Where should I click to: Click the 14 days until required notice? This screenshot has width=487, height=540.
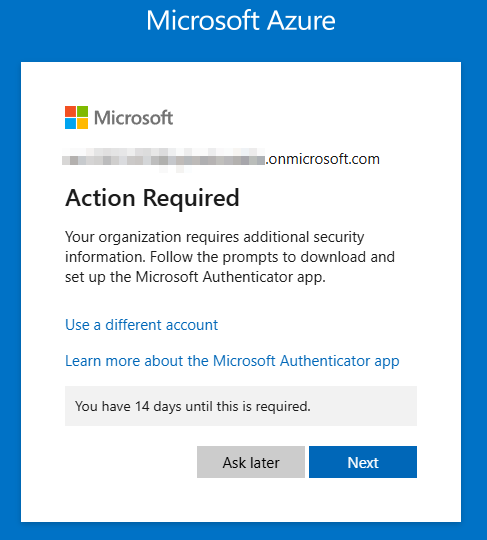tap(241, 406)
